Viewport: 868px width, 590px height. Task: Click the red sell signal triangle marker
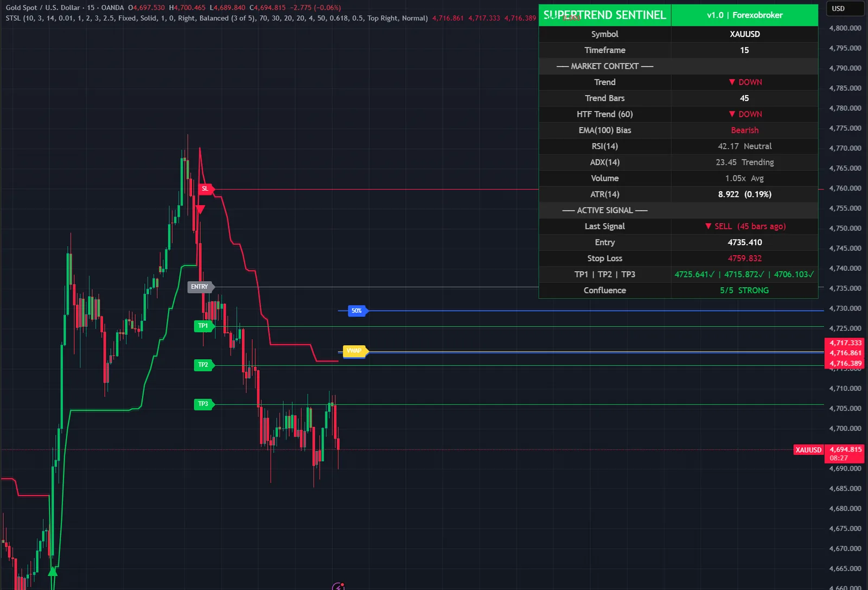(200, 210)
